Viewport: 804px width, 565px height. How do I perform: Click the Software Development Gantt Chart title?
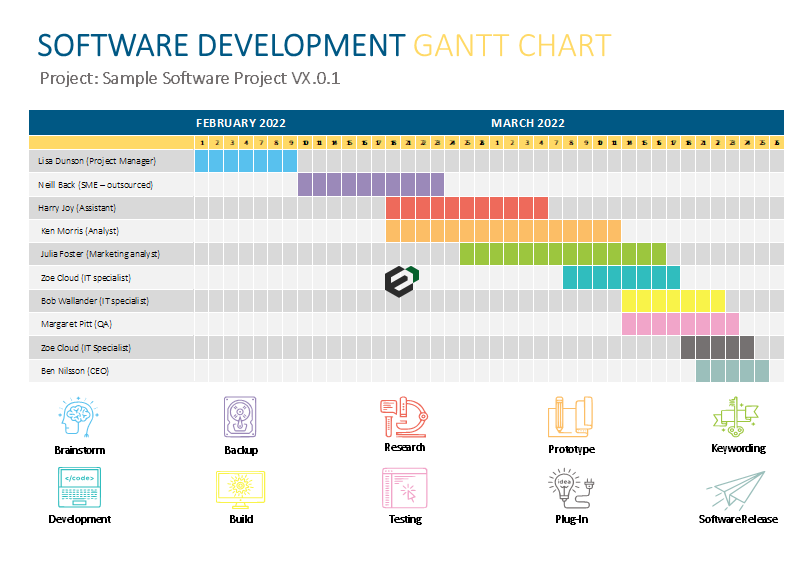[323, 46]
